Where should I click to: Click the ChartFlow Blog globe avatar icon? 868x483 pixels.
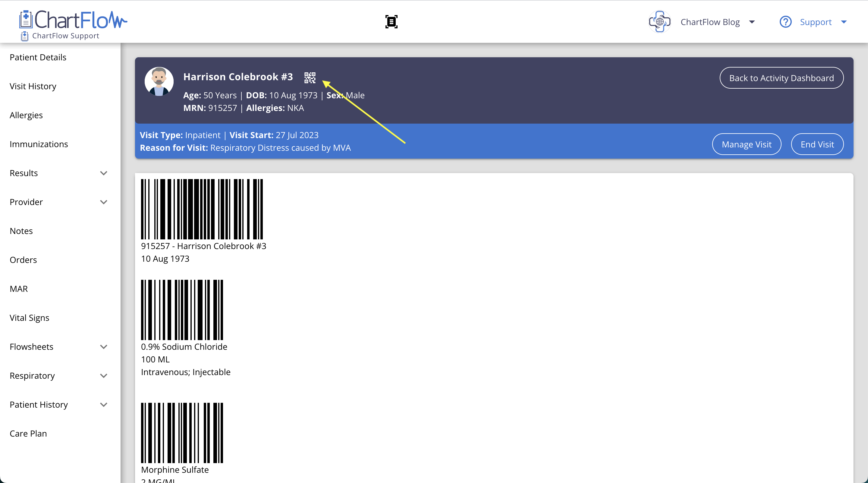click(659, 22)
